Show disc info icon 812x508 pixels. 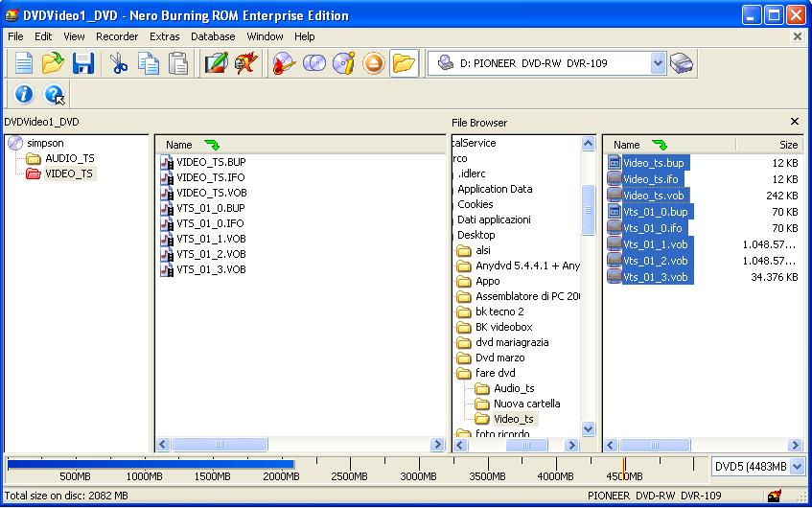click(x=344, y=63)
